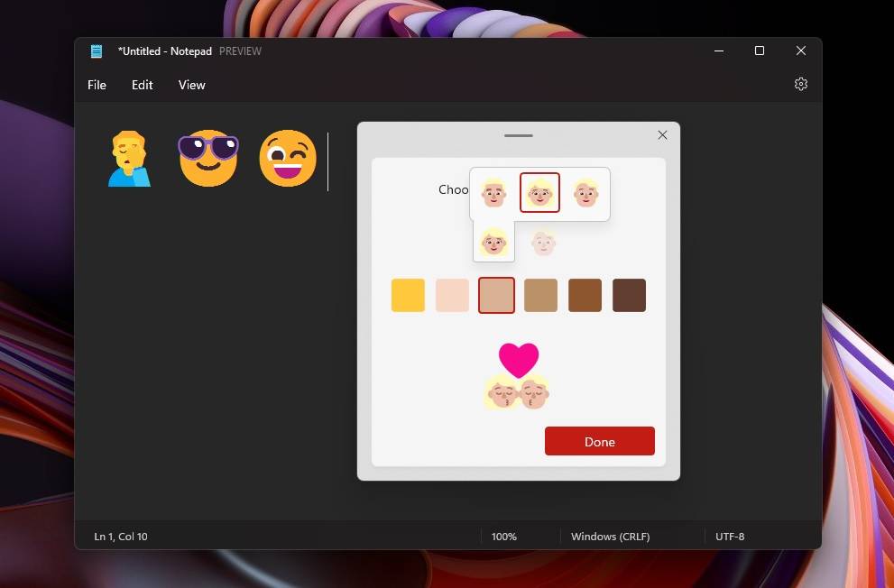Screen dimensions: 894x588
Task: Click the winking emoji in the document
Action: click(x=287, y=158)
